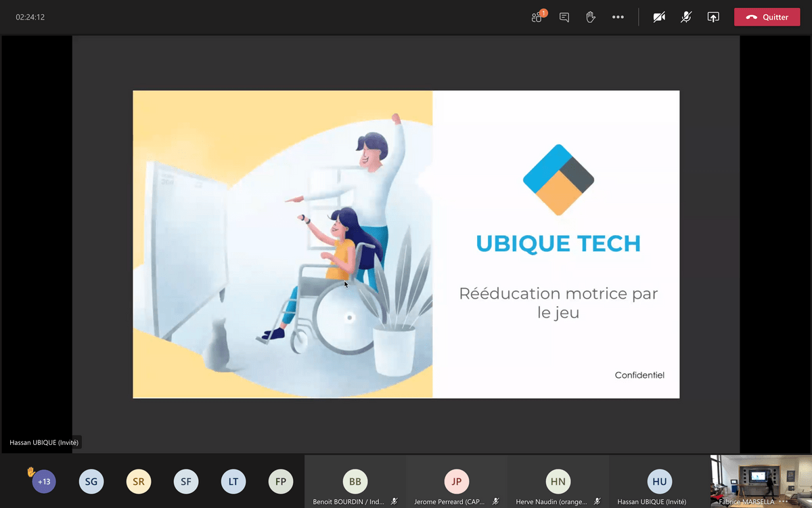Select participant avatar FP
Viewport: 812px width, 508px height.
tap(281, 482)
